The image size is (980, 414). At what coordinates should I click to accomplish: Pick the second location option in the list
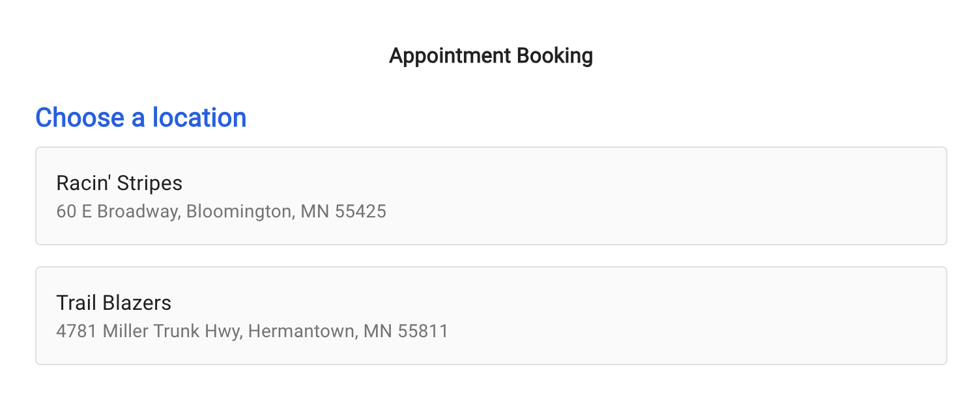(x=491, y=316)
